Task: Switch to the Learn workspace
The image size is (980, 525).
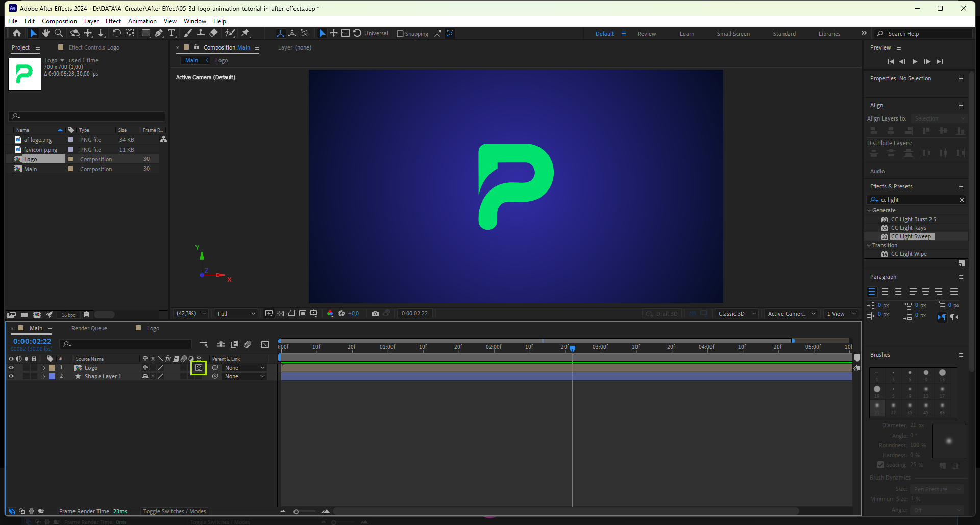Action: pyautogui.click(x=687, y=34)
